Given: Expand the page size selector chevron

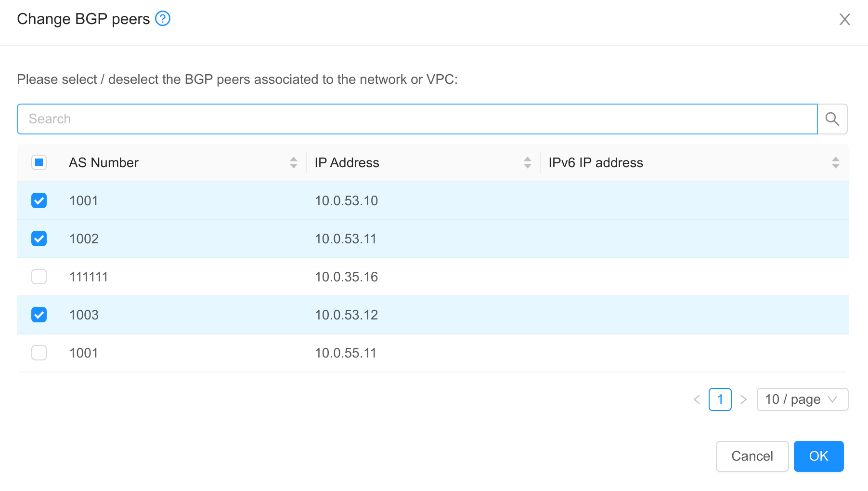Looking at the screenshot, I should coord(832,399).
